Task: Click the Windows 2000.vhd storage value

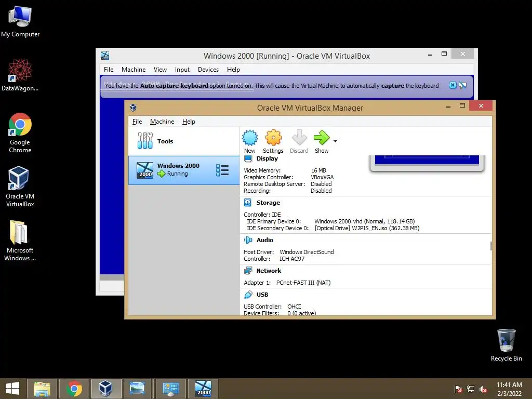Action: [x=364, y=221]
